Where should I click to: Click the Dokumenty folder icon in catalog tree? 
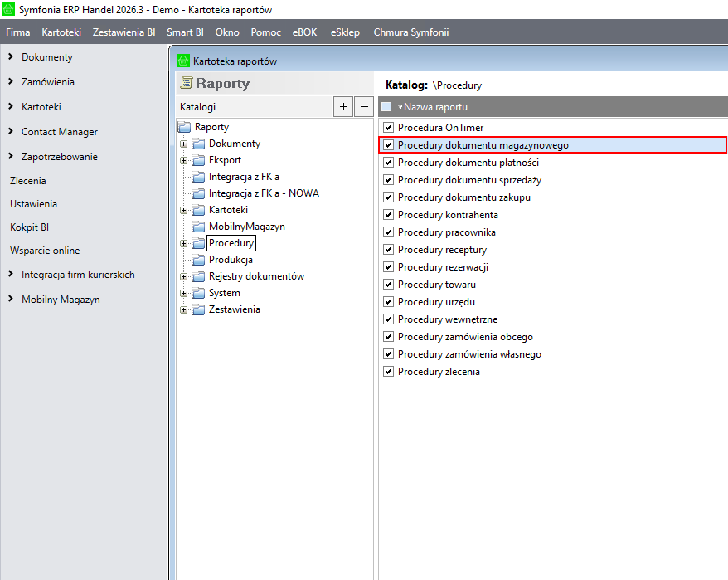199,144
